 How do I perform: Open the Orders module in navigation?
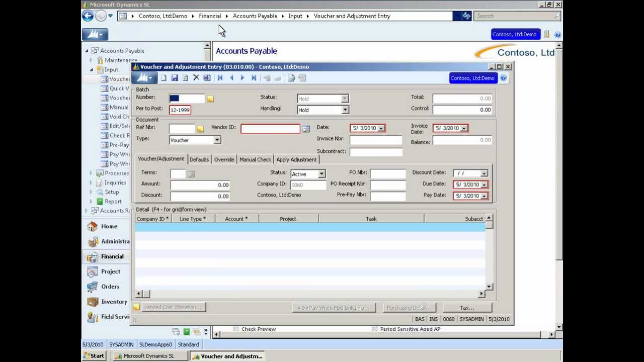click(x=110, y=287)
